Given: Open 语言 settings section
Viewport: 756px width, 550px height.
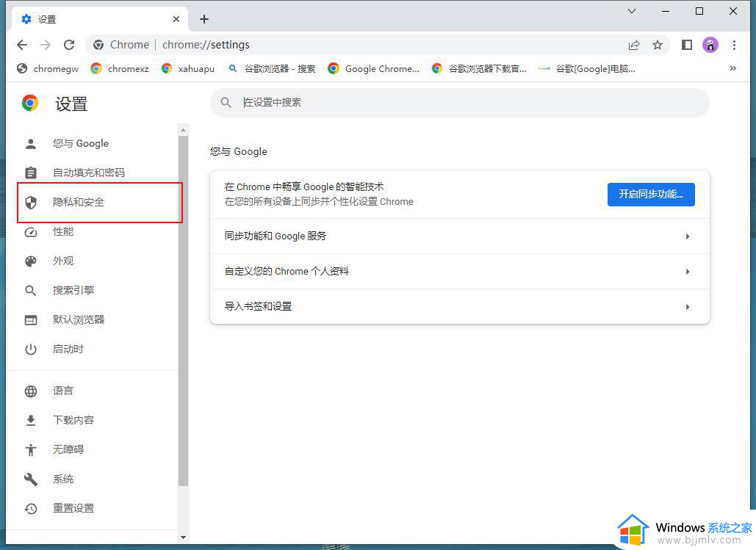Looking at the screenshot, I should [92, 391].
